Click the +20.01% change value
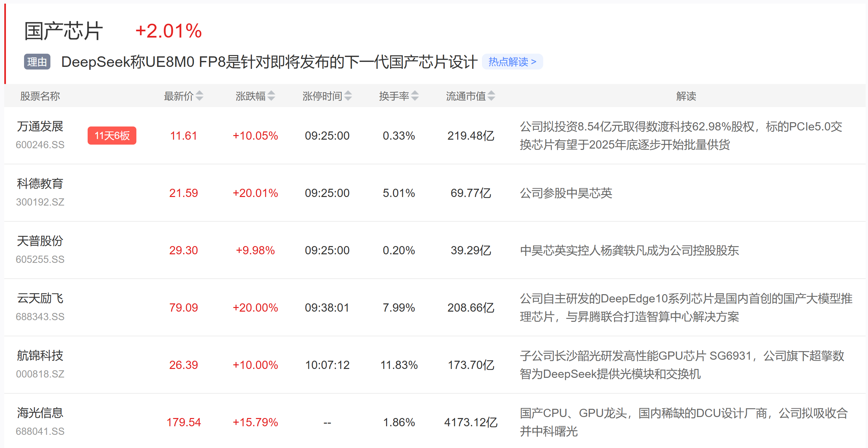The height and width of the screenshot is (448, 868). click(255, 193)
